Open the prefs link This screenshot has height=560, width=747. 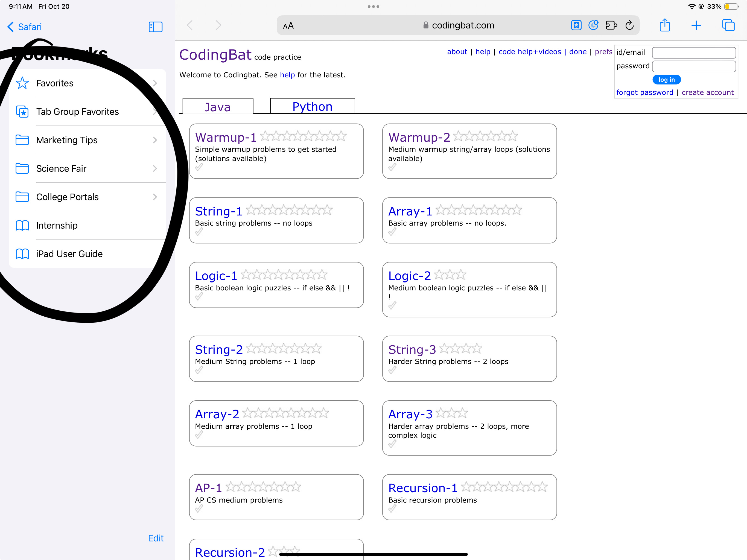point(603,52)
